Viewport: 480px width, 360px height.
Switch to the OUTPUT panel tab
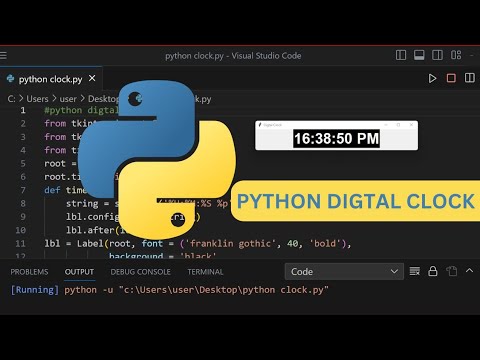point(79,272)
